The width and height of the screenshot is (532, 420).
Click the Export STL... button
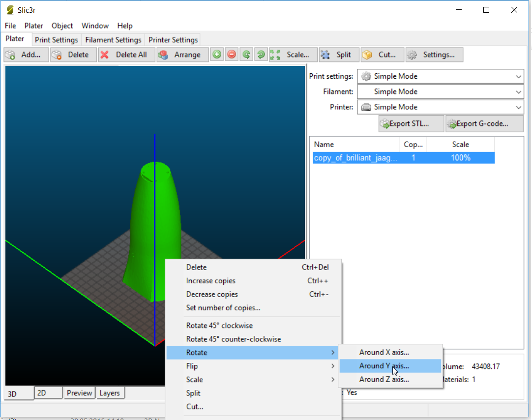(411, 124)
